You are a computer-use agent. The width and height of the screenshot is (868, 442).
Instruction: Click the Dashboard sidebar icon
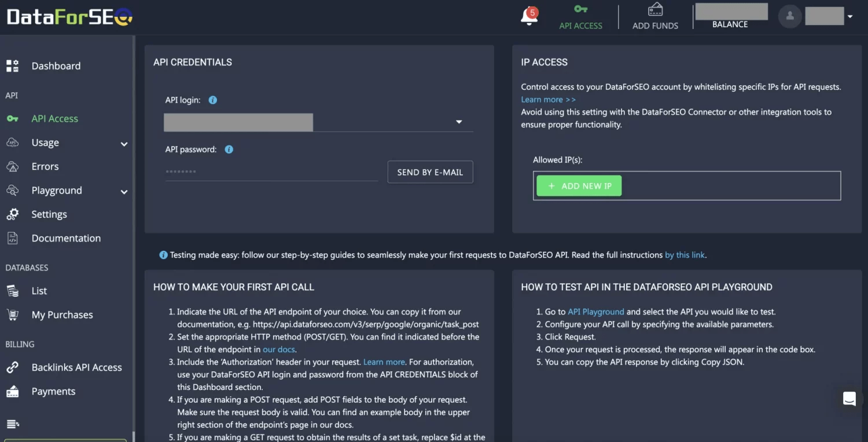[12, 66]
